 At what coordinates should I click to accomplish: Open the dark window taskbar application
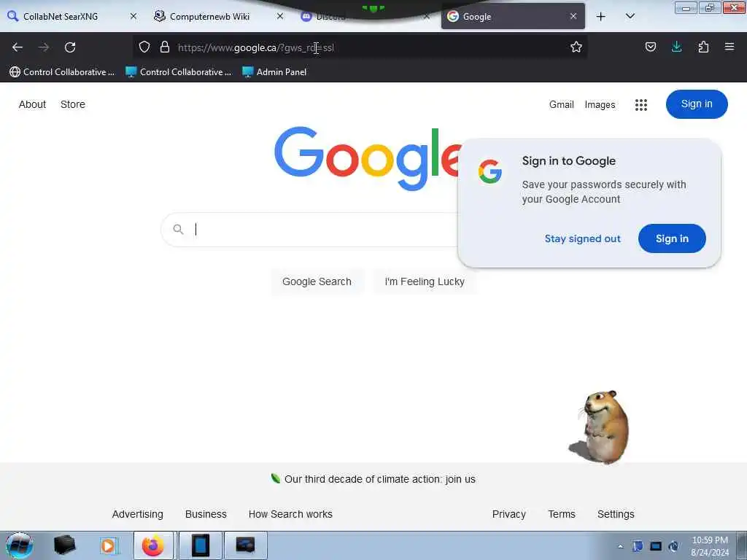pos(245,545)
